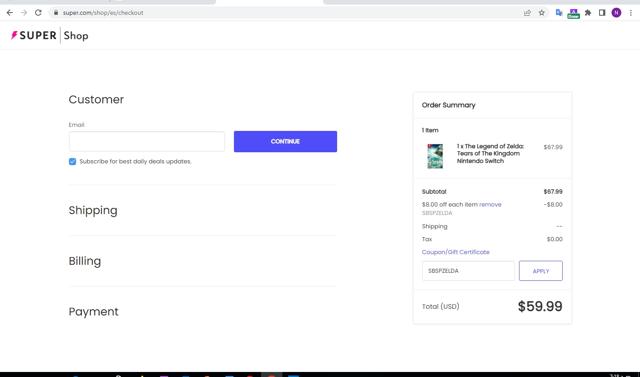Click the Coupon/Gift Certificate link
Viewport: 640px width, 377px height.
click(x=456, y=252)
